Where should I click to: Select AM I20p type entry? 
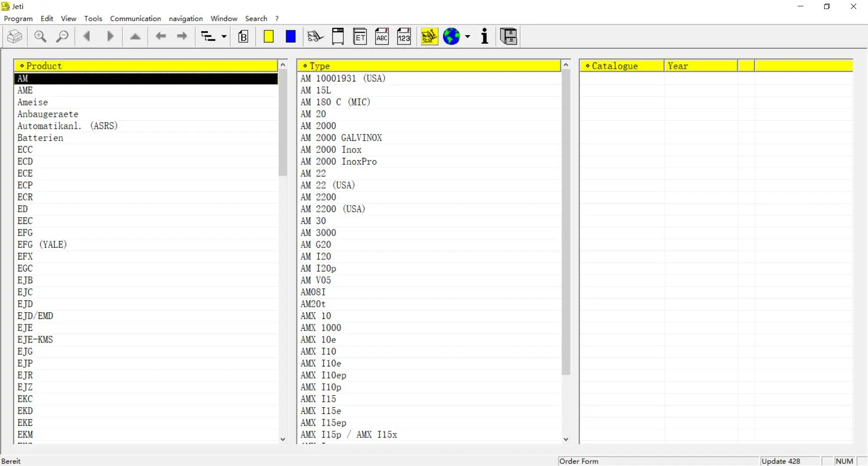click(x=429, y=268)
